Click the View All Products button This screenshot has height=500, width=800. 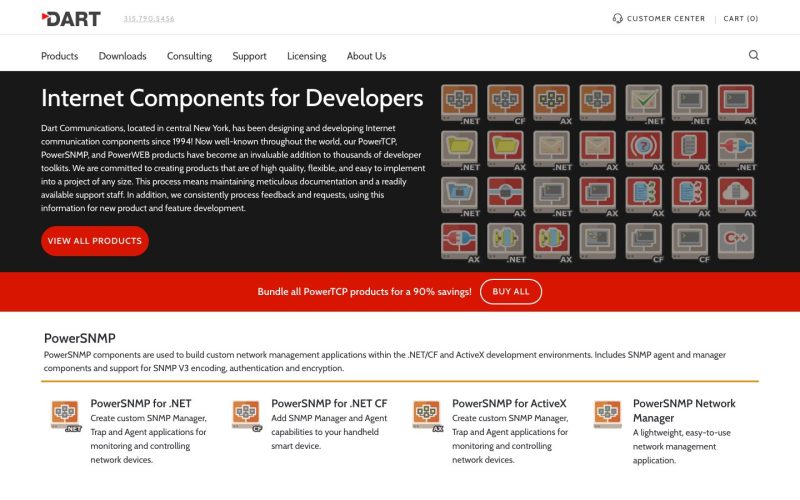[95, 241]
